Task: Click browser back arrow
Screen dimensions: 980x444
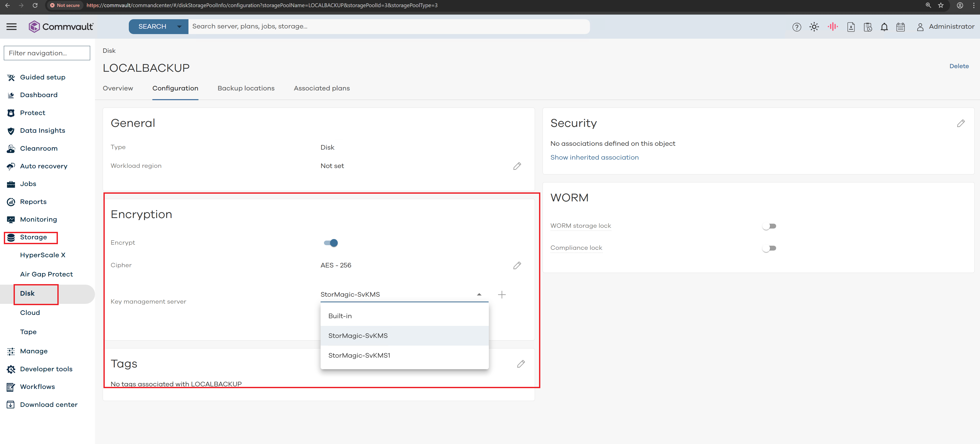Action: (x=7, y=5)
